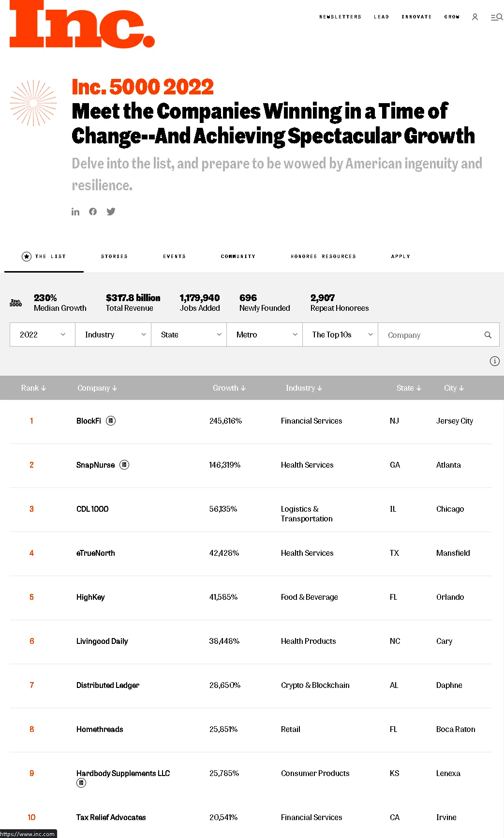This screenshot has width=504, height=838.
Task: Sort the table by Company
Action: coord(97,388)
